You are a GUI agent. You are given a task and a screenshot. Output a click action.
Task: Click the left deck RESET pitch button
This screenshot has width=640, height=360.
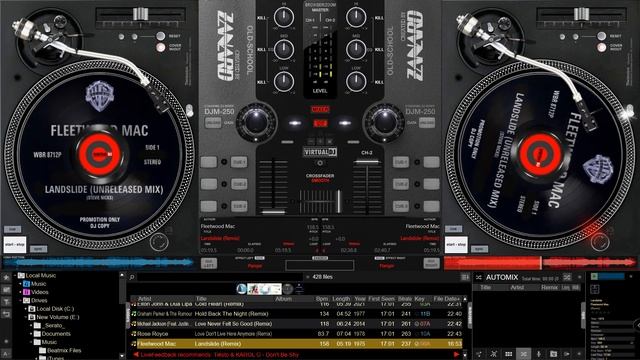click(x=160, y=36)
